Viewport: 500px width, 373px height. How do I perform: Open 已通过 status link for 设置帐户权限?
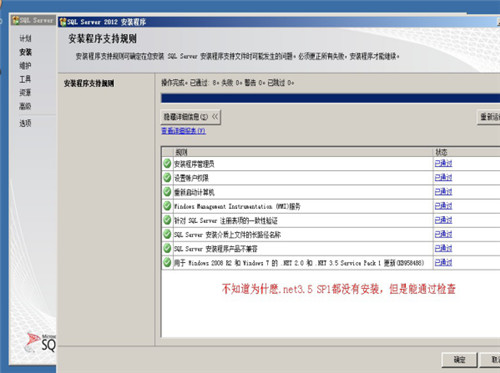click(x=443, y=177)
